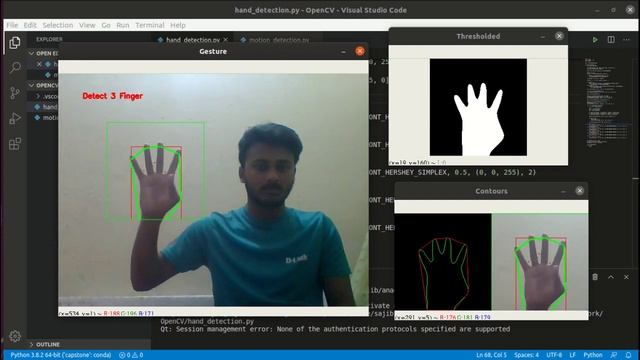Close the Thresholded window
This screenshot has width=640, height=360.
click(x=559, y=36)
